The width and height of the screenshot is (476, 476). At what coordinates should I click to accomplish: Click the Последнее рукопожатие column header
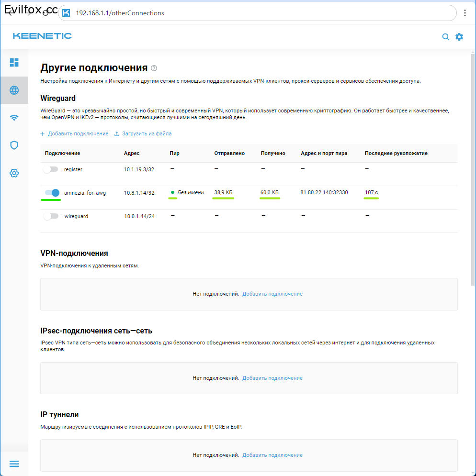pyautogui.click(x=396, y=153)
